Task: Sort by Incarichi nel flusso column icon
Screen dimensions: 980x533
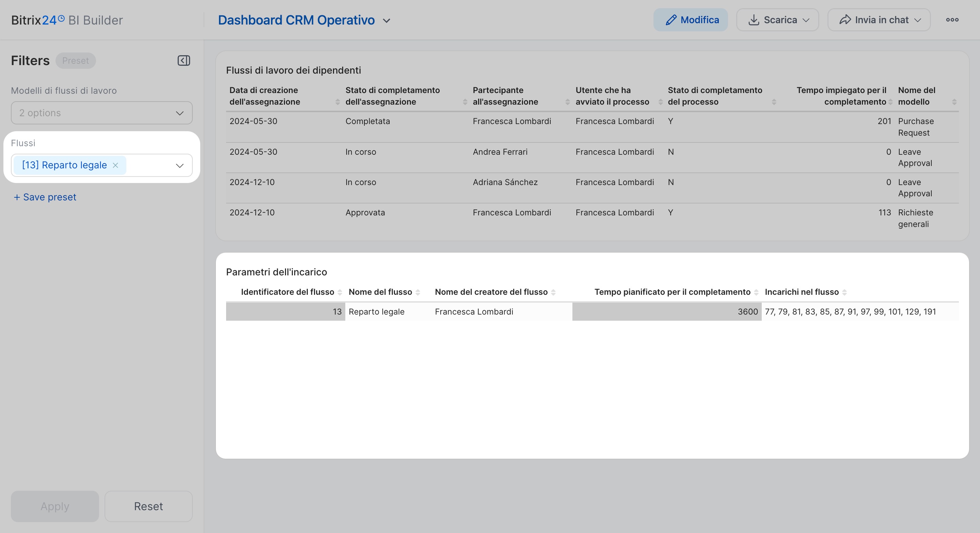Action: point(844,292)
